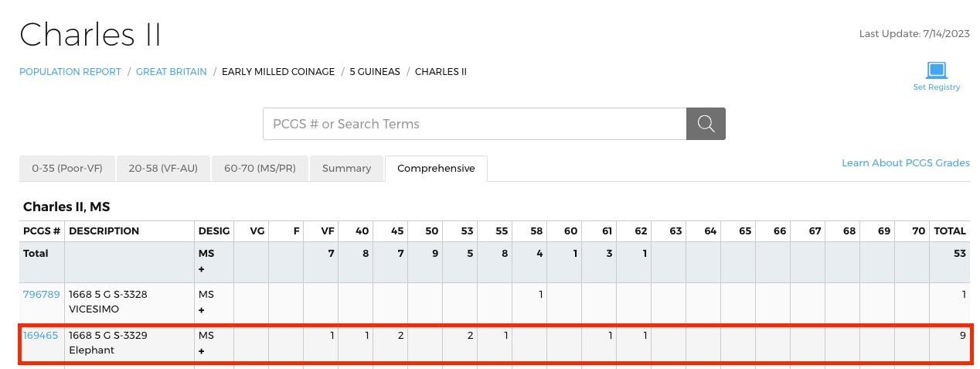The width and height of the screenshot is (980, 369).
Task: Click the Set Registry monitor icon
Action: coord(937,70)
